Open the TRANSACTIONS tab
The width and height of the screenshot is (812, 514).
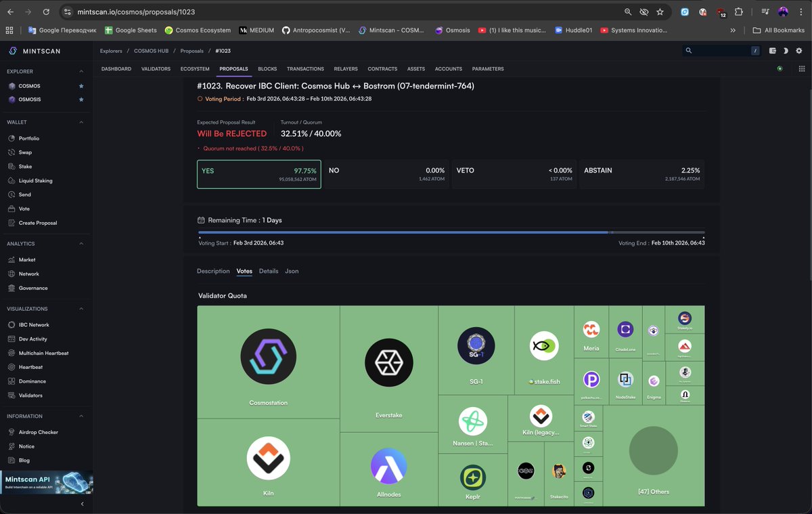(305, 69)
